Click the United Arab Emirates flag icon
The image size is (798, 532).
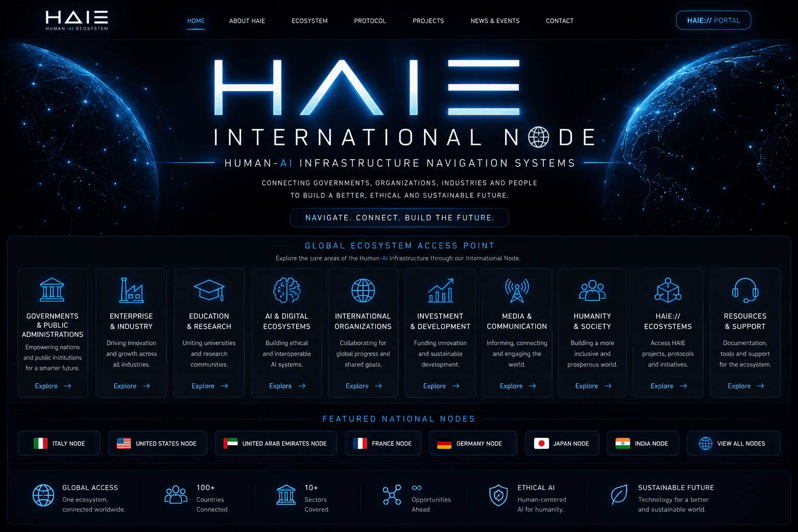[x=230, y=443]
